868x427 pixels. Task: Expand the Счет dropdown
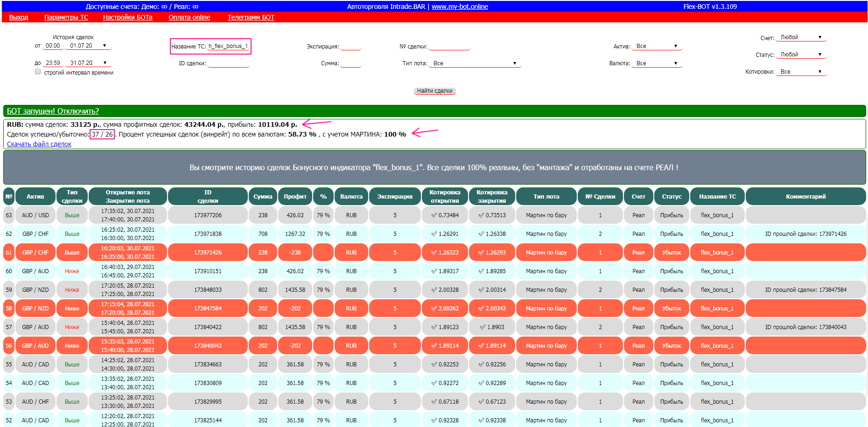coord(801,37)
